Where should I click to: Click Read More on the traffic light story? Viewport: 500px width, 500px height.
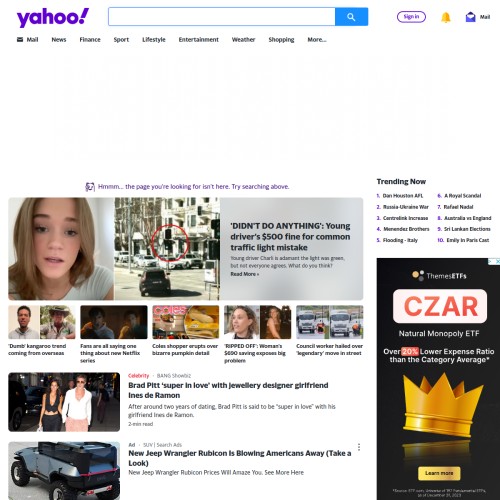(245, 274)
